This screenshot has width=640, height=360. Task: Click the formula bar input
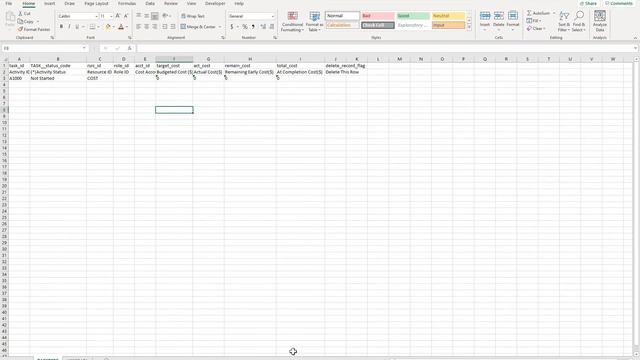click(x=386, y=48)
